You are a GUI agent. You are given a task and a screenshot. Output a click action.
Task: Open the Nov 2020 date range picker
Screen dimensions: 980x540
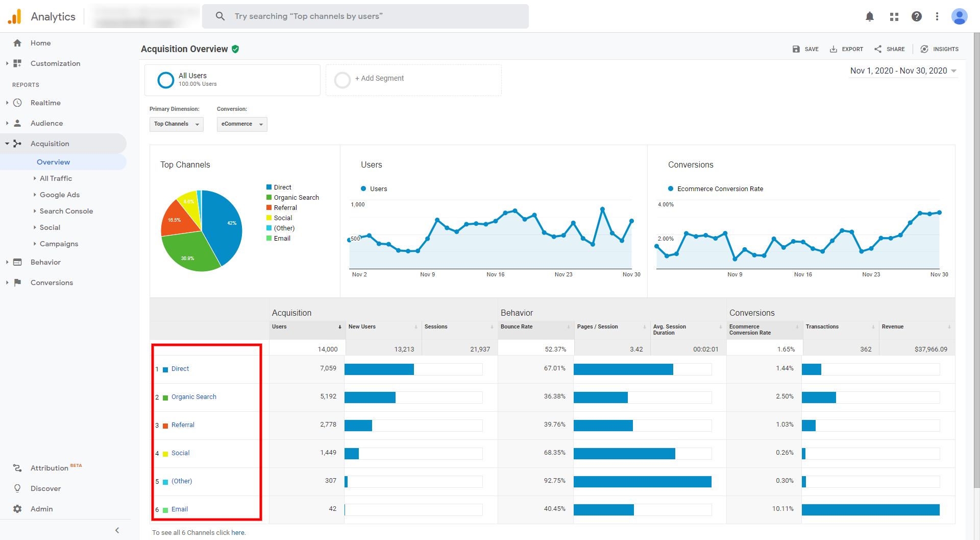pyautogui.click(x=903, y=71)
